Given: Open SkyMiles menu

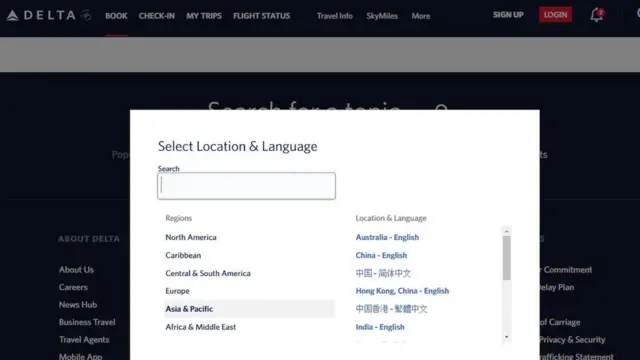Looking at the screenshot, I should 382,16.
